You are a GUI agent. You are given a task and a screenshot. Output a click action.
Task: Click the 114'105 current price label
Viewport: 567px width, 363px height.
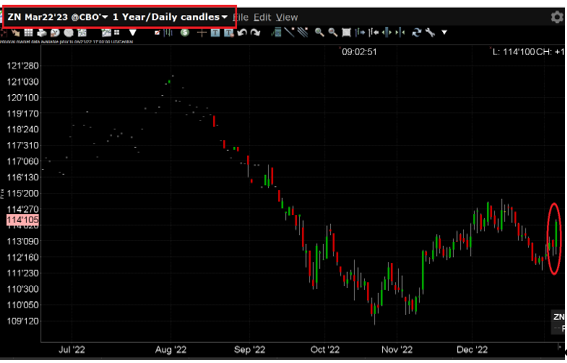pos(22,219)
